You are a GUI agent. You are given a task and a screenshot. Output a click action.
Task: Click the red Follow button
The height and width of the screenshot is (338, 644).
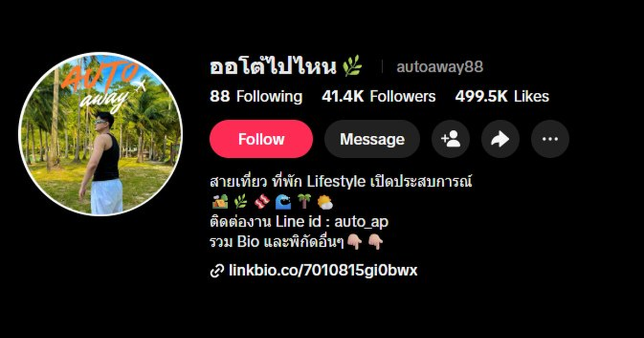[x=261, y=139]
